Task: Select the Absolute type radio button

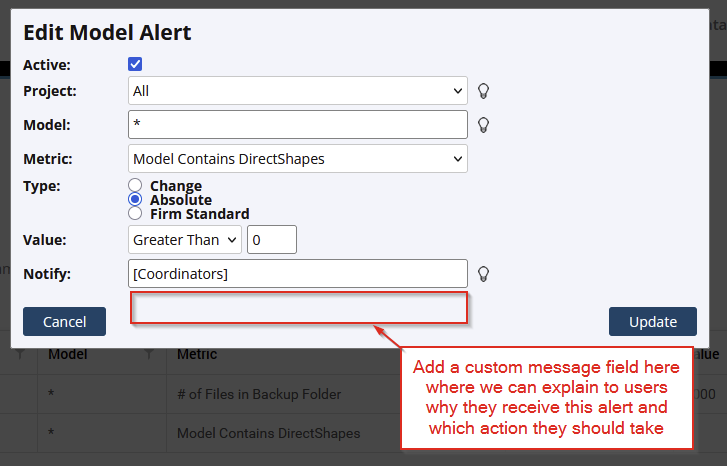Action: (x=136, y=200)
